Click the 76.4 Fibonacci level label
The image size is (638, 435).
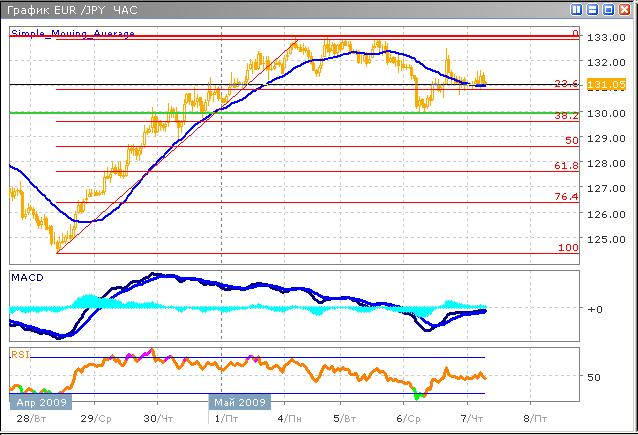[568, 197]
